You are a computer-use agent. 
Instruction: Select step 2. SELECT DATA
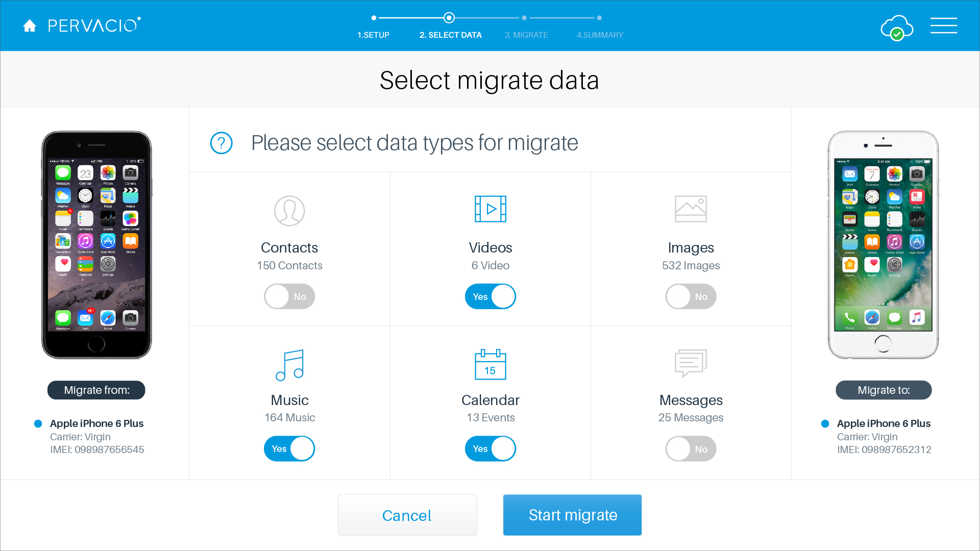[x=450, y=35]
